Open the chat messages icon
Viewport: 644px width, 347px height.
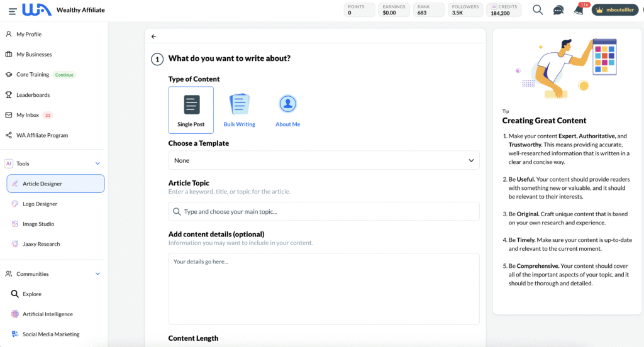point(558,10)
